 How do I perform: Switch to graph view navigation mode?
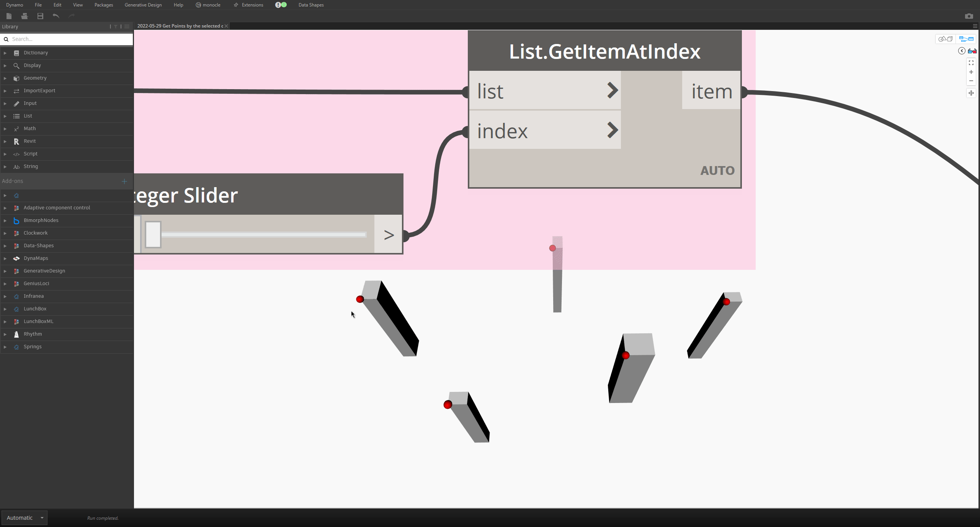[x=966, y=39]
